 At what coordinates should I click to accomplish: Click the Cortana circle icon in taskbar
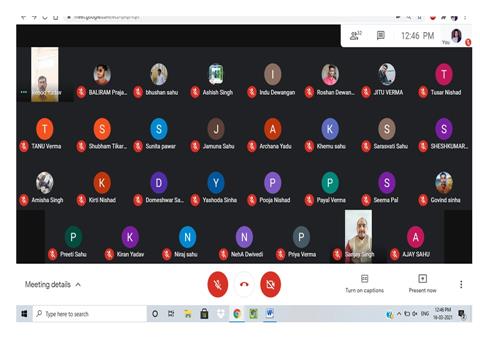[x=155, y=314]
